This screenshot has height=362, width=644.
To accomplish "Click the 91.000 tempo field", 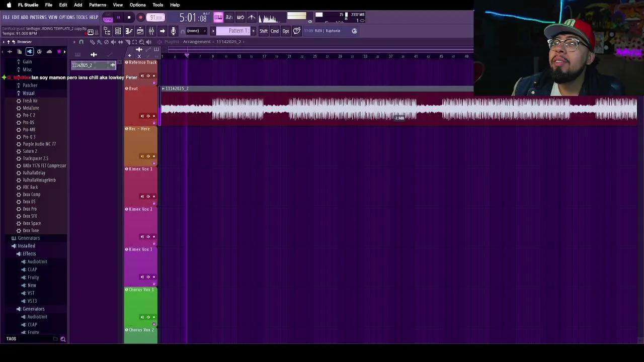I will click(x=156, y=18).
